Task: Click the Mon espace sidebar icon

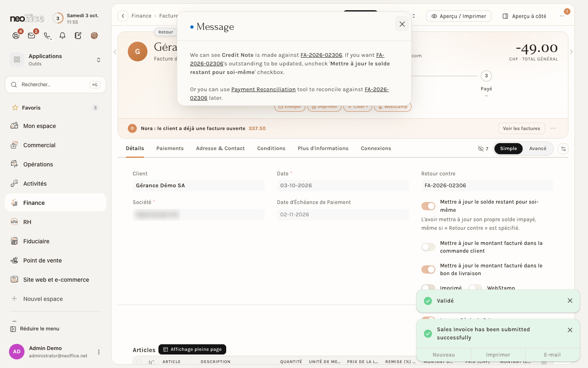Action: click(x=14, y=126)
